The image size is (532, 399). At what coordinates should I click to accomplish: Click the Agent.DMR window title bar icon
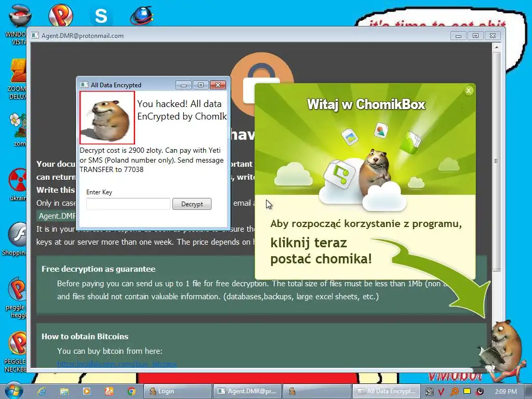[x=35, y=35]
